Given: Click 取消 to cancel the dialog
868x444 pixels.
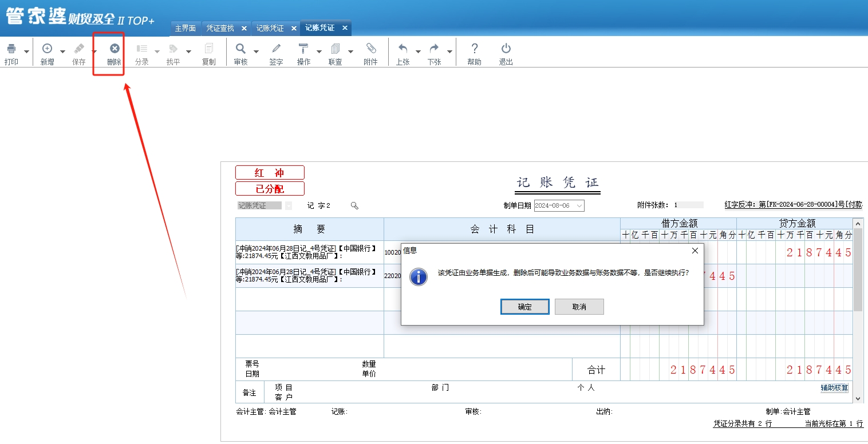Looking at the screenshot, I should coord(579,307).
